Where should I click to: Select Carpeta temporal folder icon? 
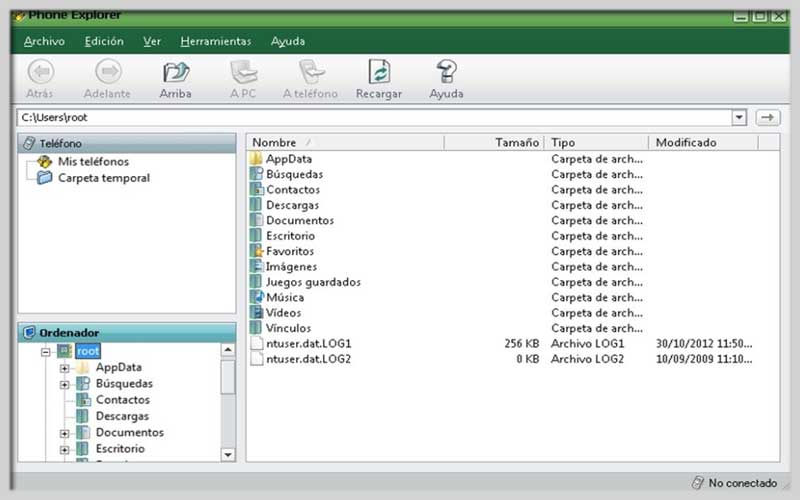pos(44,178)
